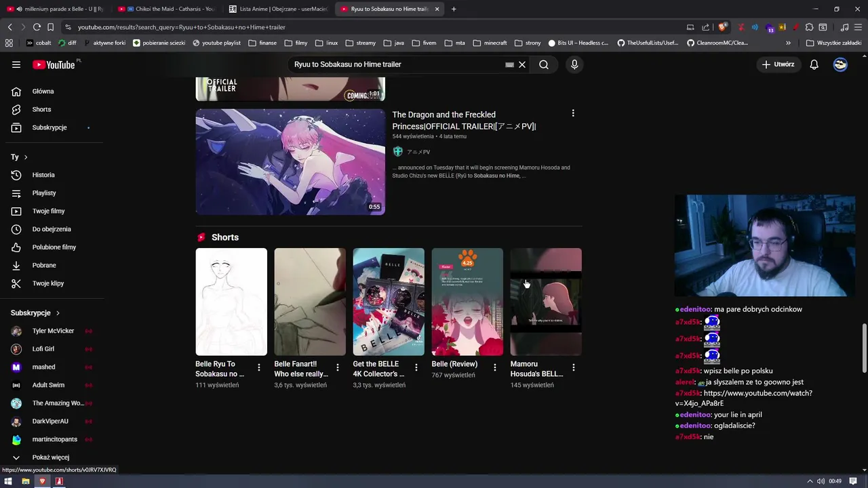868x488 pixels.
Task: Open the YouTube guide hamburger menu
Action: click(x=16, y=64)
